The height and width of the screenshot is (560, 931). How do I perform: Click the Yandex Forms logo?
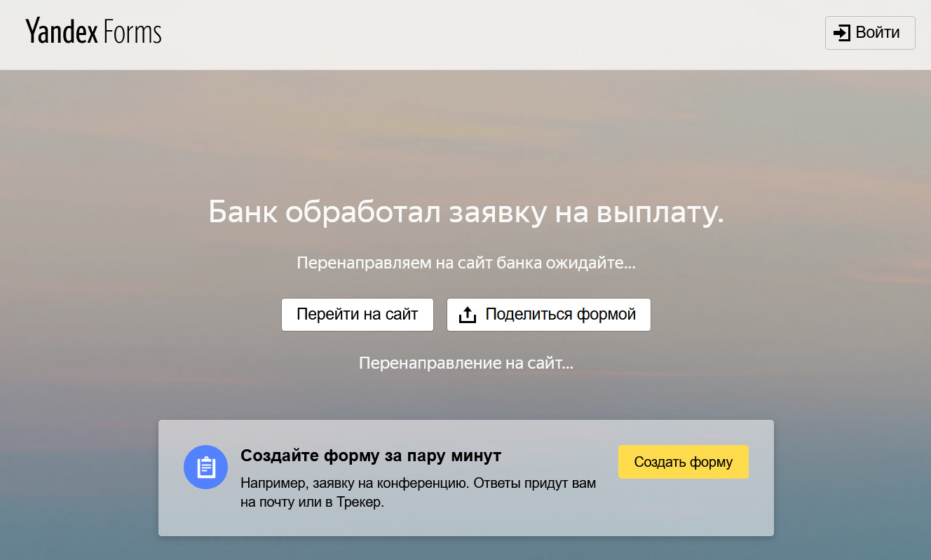coord(93,32)
